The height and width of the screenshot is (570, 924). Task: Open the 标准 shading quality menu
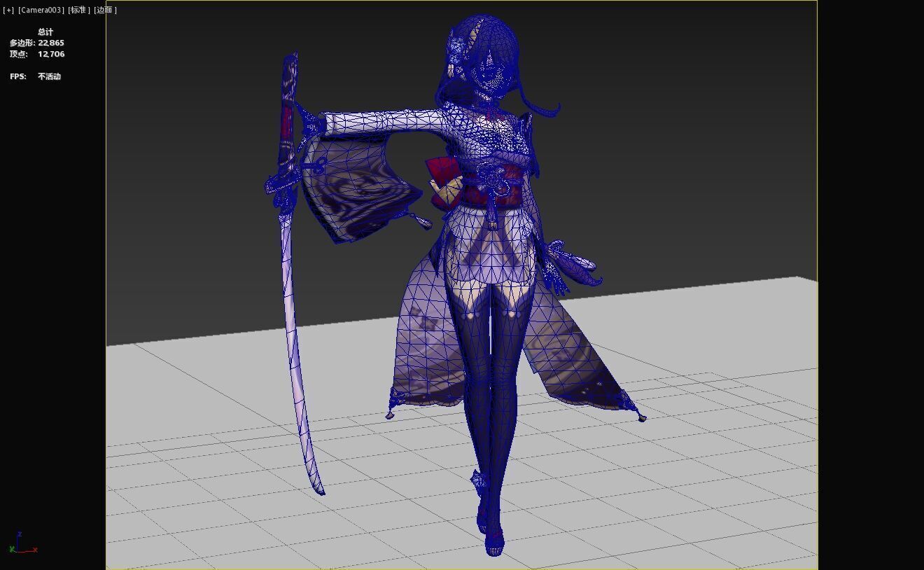[x=79, y=10]
